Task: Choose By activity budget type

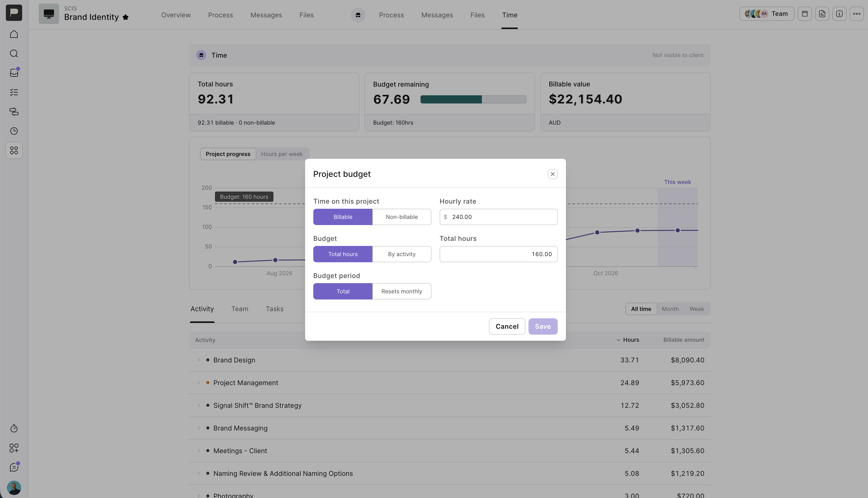Action: (x=402, y=254)
